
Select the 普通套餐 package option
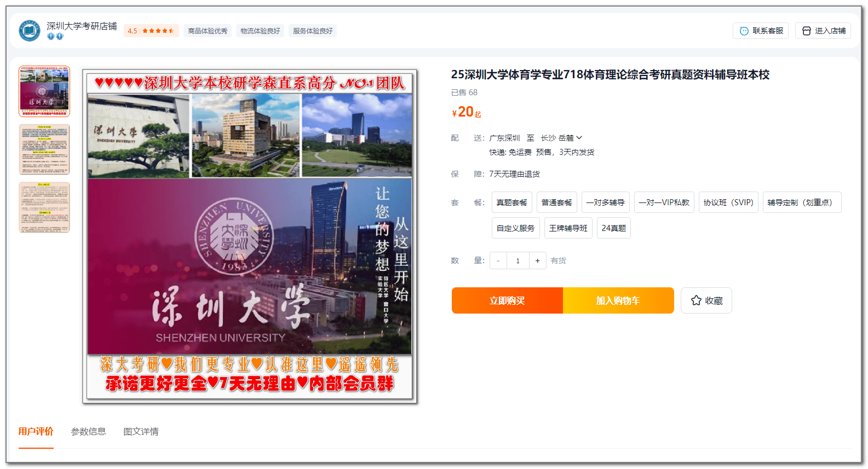point(557,202)
